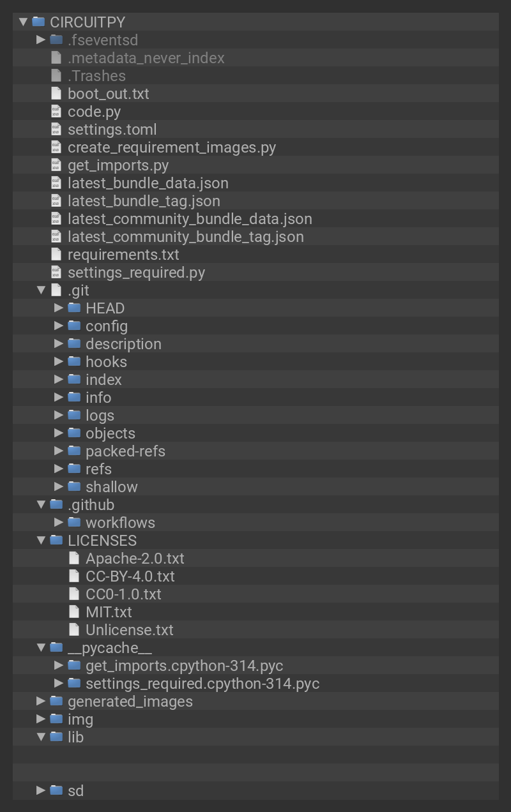
Task: Collapse the __pycache__ folder
Action: 41,648
